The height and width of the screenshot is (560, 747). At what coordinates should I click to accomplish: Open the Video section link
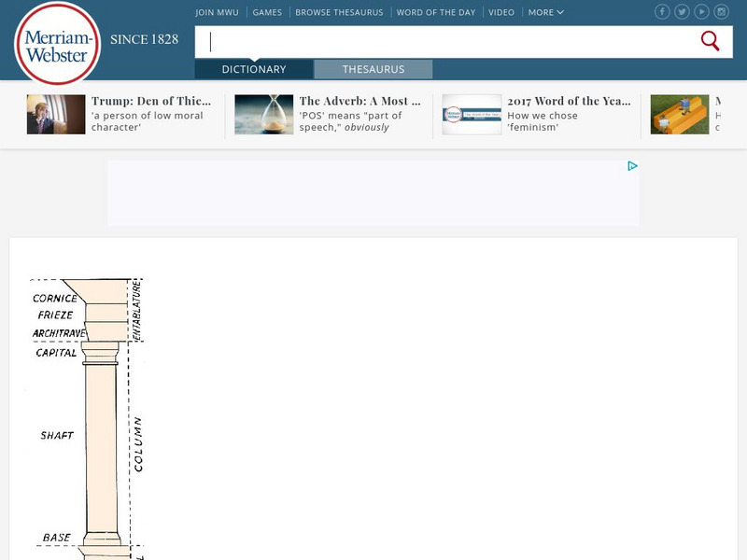tap(500, 13)
